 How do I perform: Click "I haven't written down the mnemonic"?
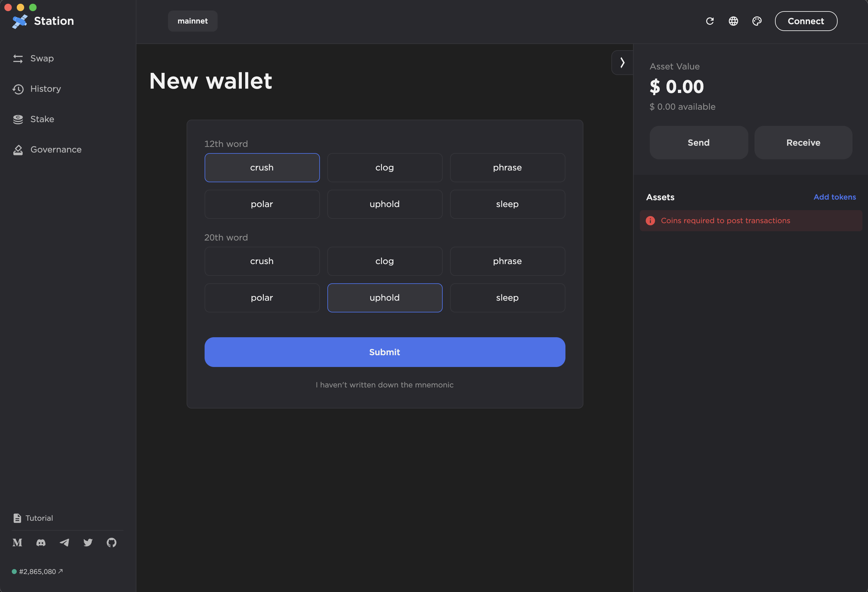point(384,385)
